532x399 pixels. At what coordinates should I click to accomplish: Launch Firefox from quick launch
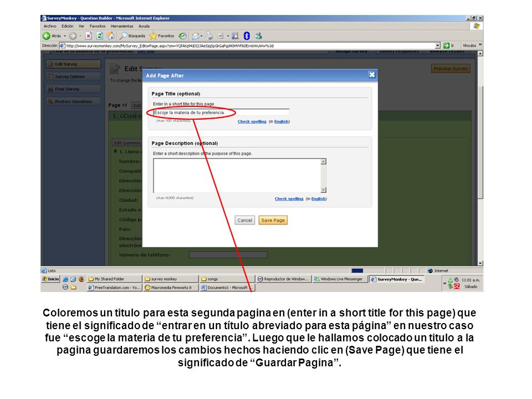(81, 279)
